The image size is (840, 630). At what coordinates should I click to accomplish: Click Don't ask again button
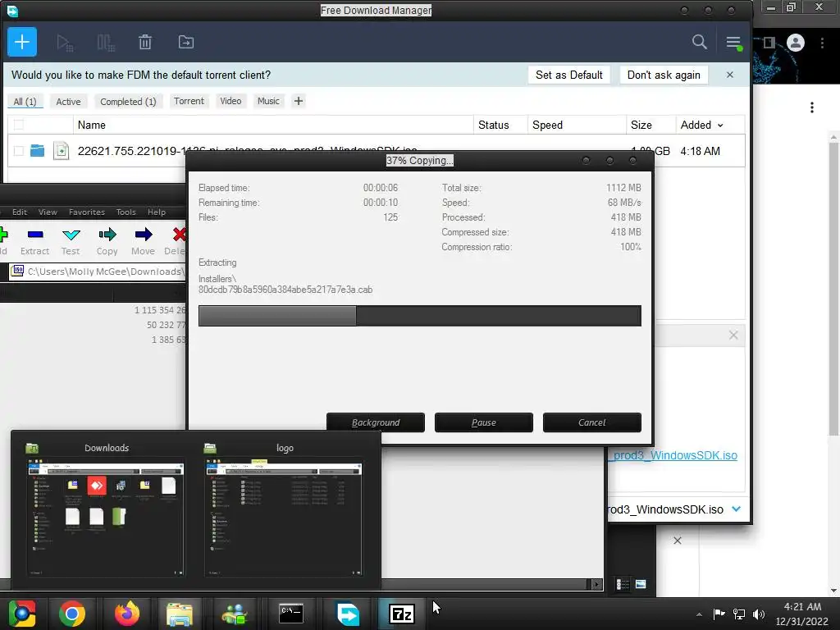[664, 75]
